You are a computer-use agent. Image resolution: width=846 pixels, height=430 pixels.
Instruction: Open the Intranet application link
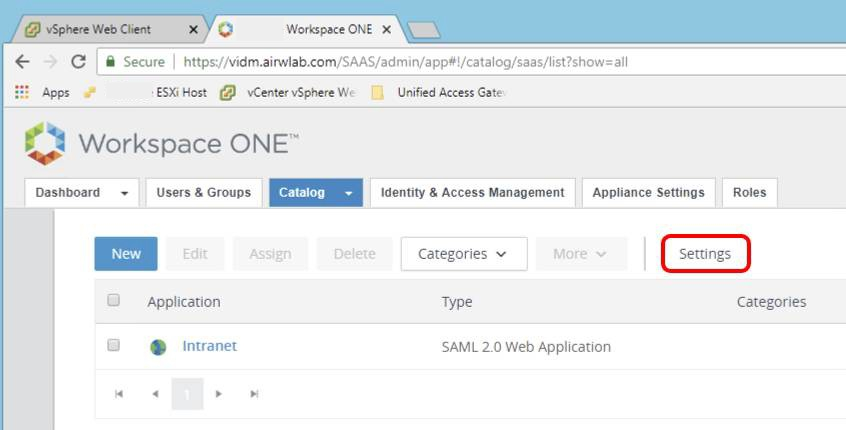coord(209,346)
